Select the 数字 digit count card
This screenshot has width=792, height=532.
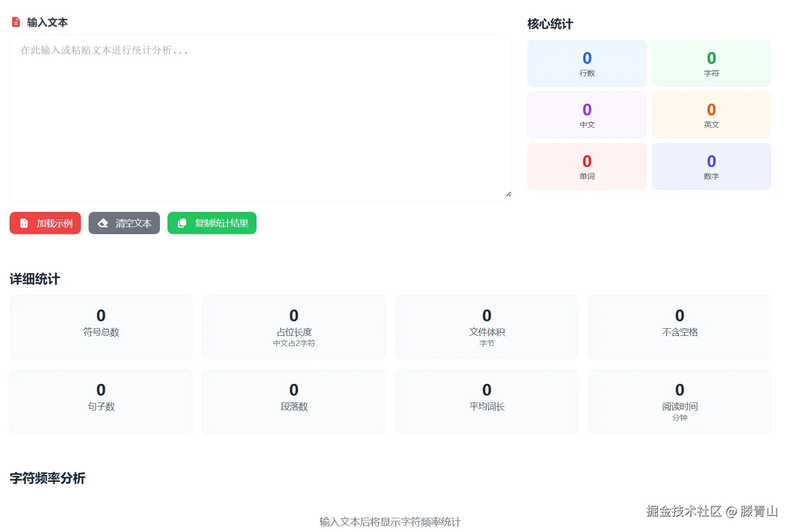(x=711, y=166)
